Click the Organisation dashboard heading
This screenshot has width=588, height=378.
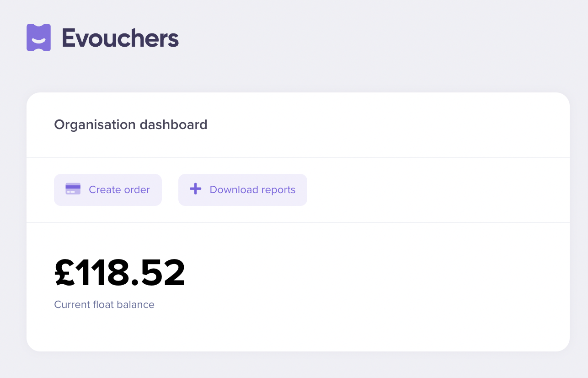pyautogui.click(x=131, y=124)
